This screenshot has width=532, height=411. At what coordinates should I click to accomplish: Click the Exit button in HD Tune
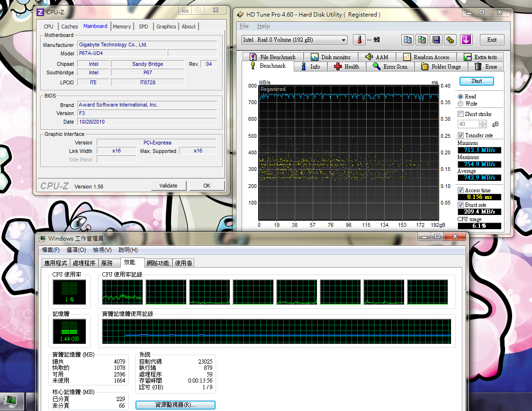[x=492, y=40]
